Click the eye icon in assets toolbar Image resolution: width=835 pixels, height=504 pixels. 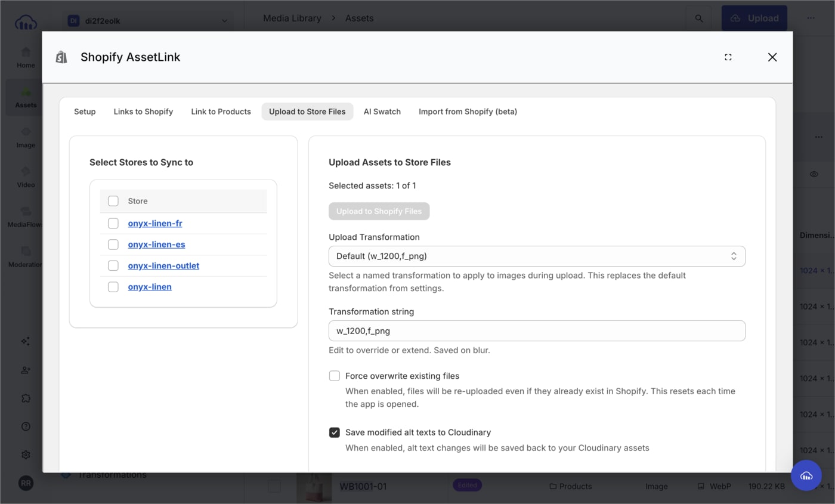pos(814,174)
